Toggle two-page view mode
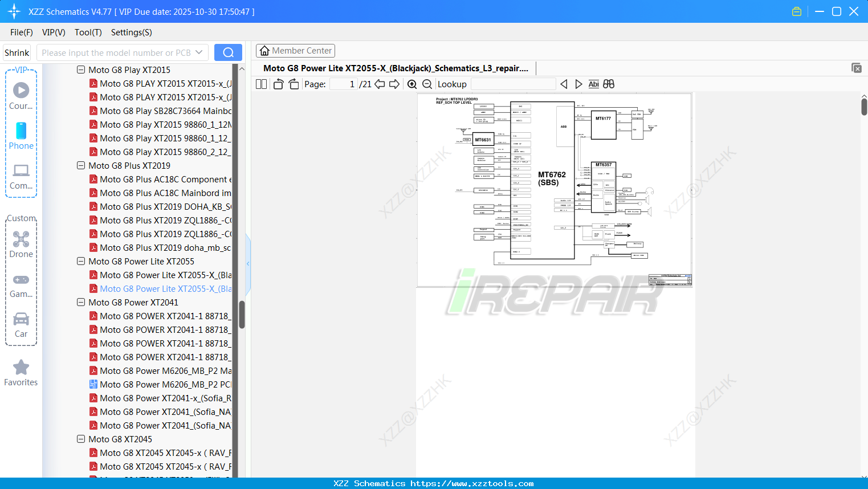The height and width of the screenshot is (489, 868). click(x=260, y=84)
